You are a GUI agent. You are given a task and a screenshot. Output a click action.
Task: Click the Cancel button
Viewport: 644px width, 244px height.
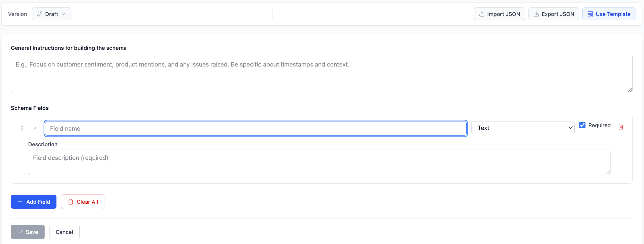[x=64, y=232]
